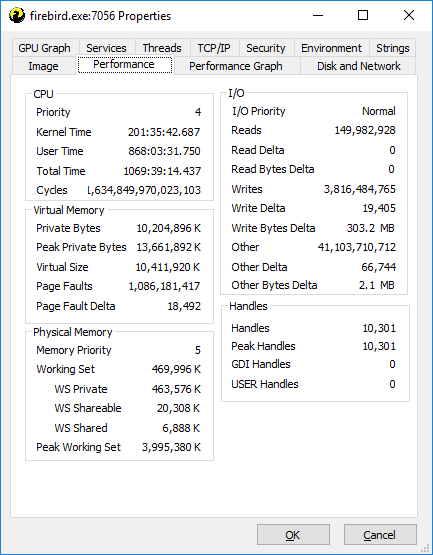This screenshot has height=555, width=433.
Task: Switch to the GPU Graph tab
Action: tap(44, 48)
